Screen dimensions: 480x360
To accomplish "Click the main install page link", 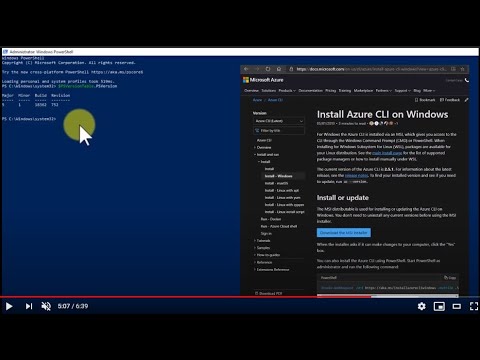I will tap(387, 153).
